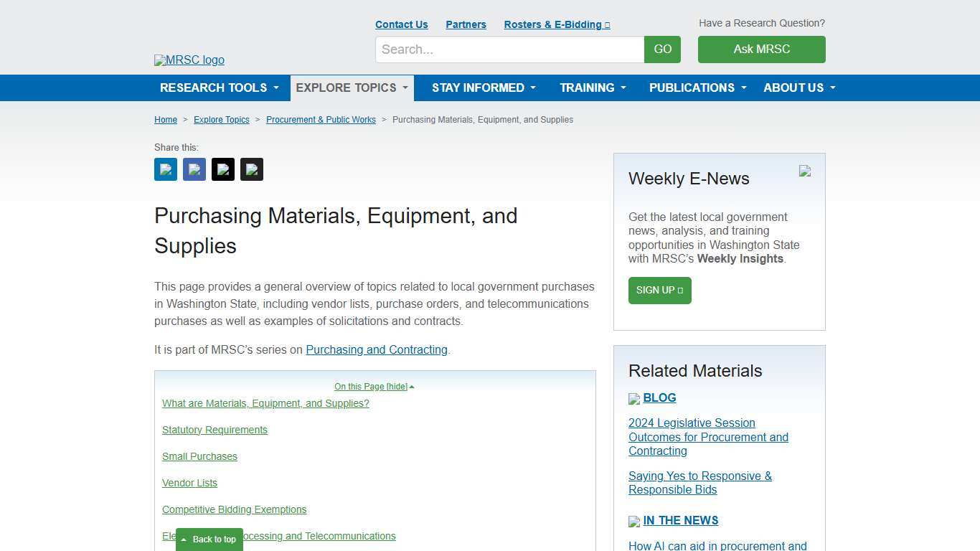980x551 pixels.
Task: Open the ABOUT US dropdown
Action: [798, 88]
